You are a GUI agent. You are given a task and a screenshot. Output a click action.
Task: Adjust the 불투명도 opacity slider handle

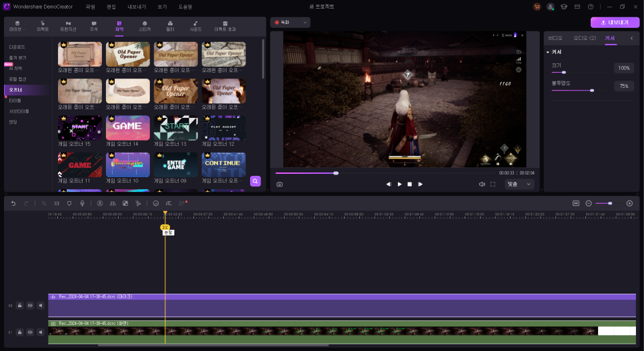click(x=592, y=91)
